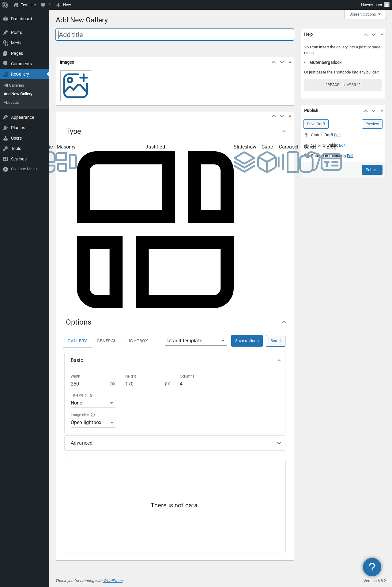
Task: Open All Galleries submenu item
Action: point(14,85)
